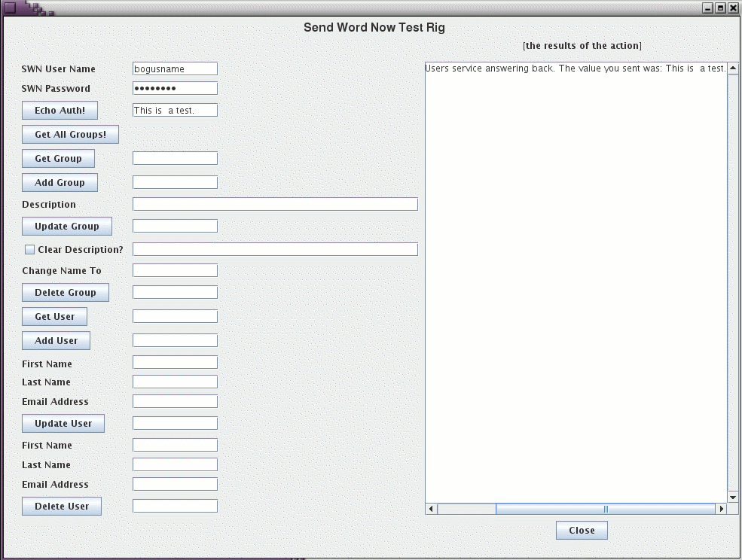Viewport: 742px width, 560px height.
Task: Click the SWN User Name field containing bogusname
Action: (x=174, y=68)
